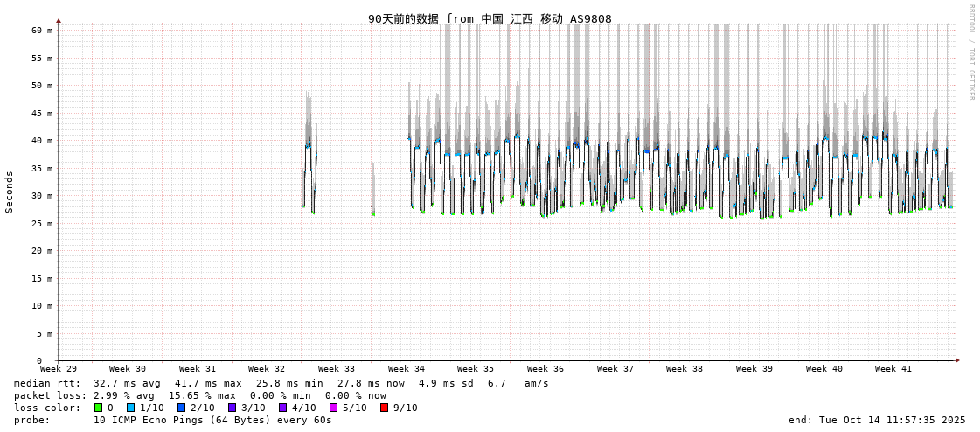Click the Week 29 x-axis label
The image size is (980, 432).
[59, 369]
